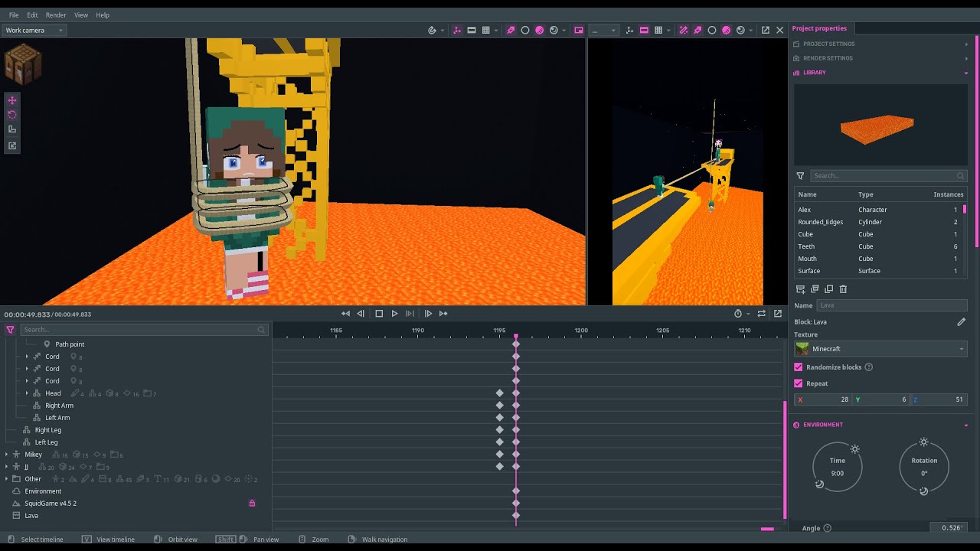980x551 pixels.
Task: Open the Minecraft texture dropdown
Action: pos(880,349)
